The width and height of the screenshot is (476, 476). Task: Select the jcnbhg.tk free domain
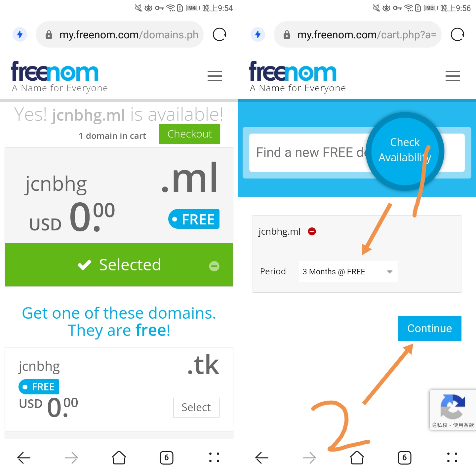196,408
